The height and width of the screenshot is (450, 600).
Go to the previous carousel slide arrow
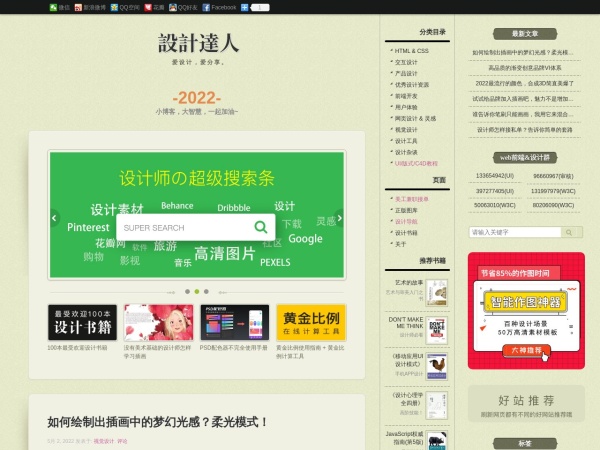pyautogui.click(x=55, y=218)
